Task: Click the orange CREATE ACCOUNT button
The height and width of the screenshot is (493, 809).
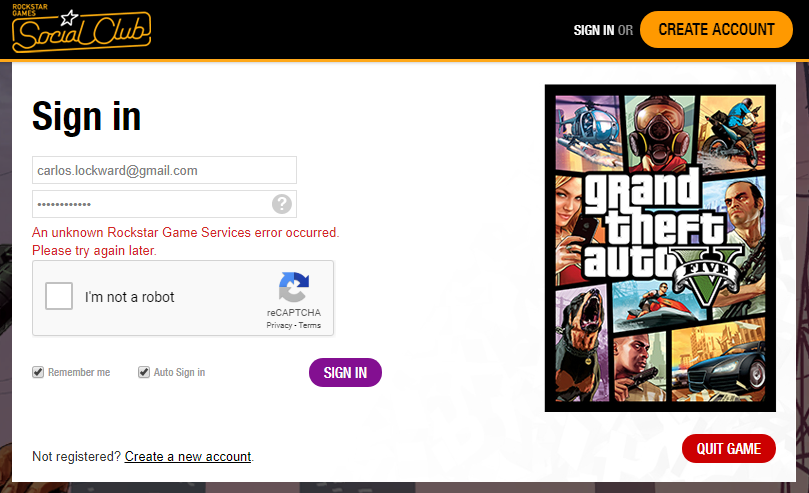Action: click(x=716, y=29)
